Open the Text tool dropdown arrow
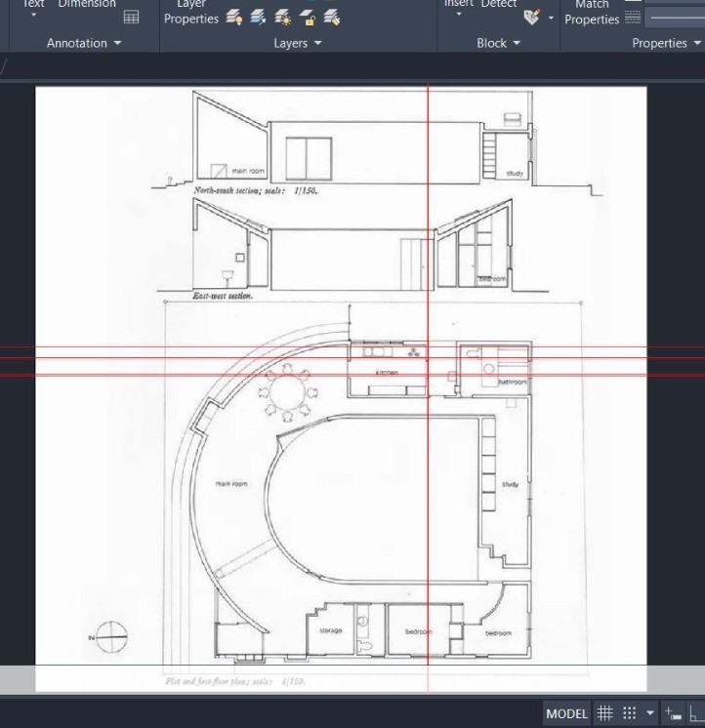This screenshot has width=705, height=728. coord(33,15)
